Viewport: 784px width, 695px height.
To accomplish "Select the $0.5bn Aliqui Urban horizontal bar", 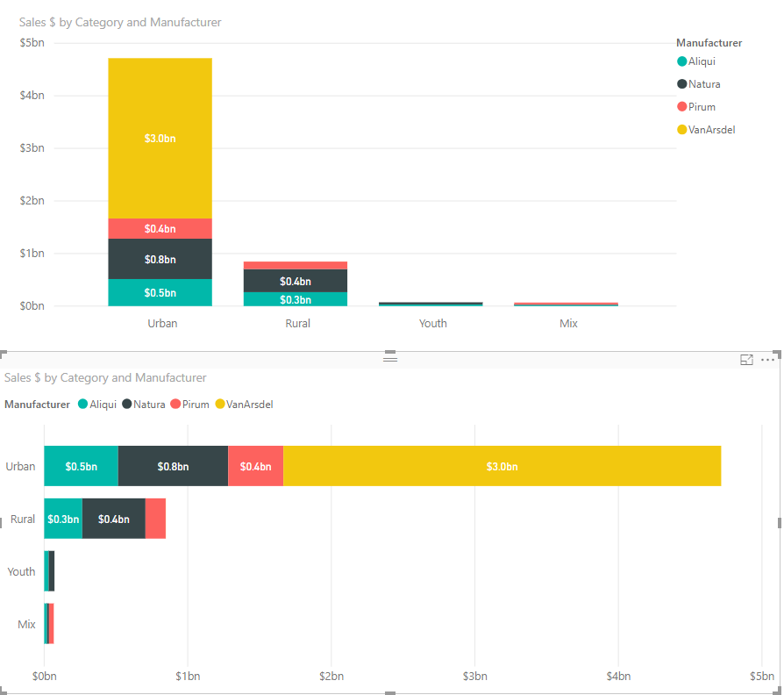I will [81, 466].
